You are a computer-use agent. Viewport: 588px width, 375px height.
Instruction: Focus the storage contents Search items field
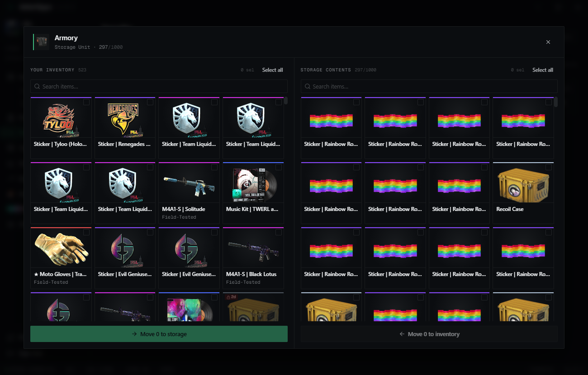pos(429,86)
